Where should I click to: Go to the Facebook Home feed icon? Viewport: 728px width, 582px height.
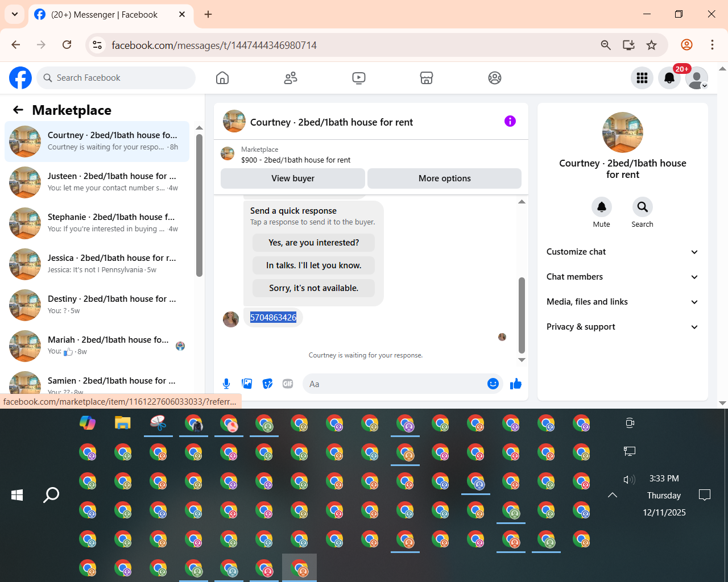[x=222, y=78]
